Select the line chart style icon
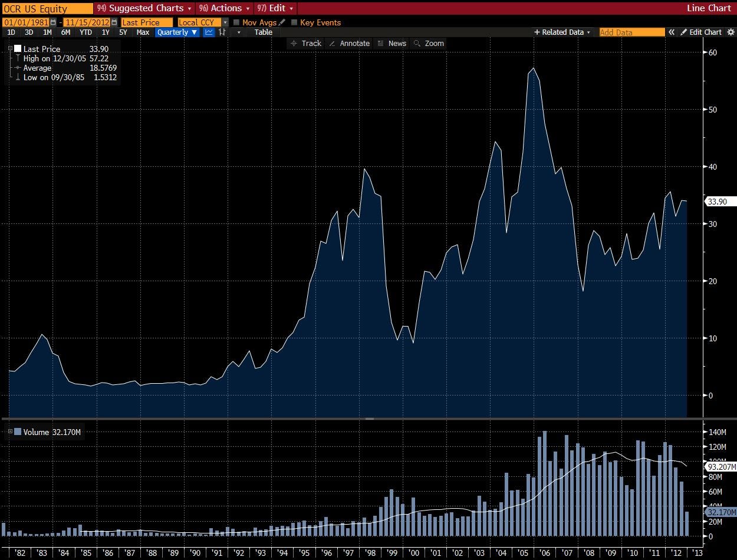 click(209, 32)
